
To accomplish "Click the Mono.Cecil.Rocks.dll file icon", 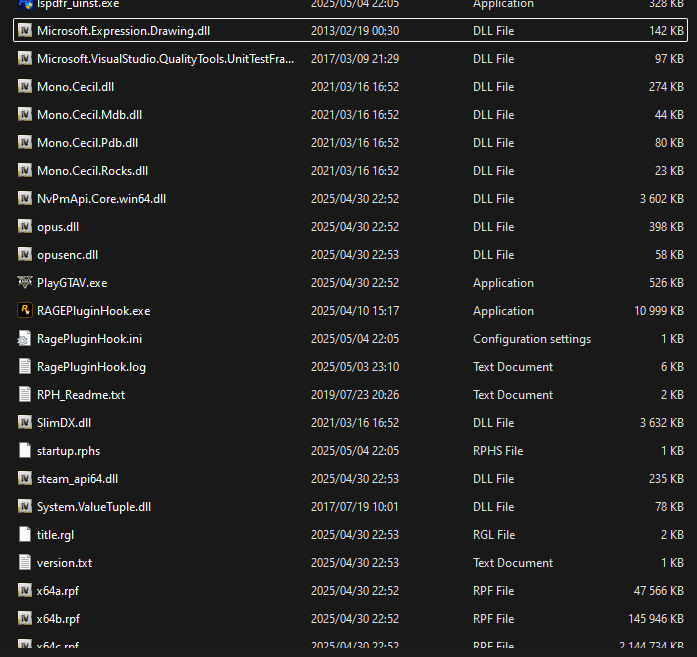I will [x=24, y=170].
